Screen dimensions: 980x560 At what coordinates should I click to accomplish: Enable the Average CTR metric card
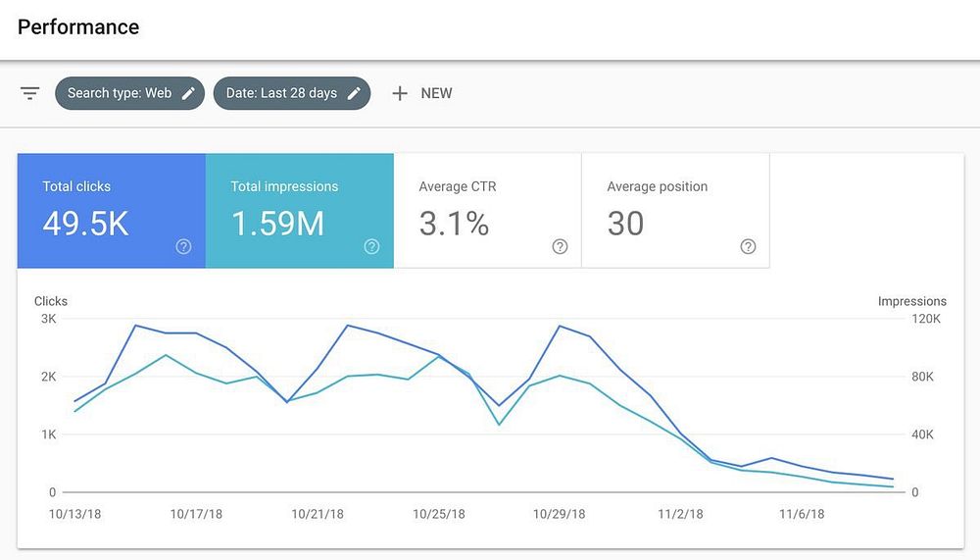[x=487, y=211]
